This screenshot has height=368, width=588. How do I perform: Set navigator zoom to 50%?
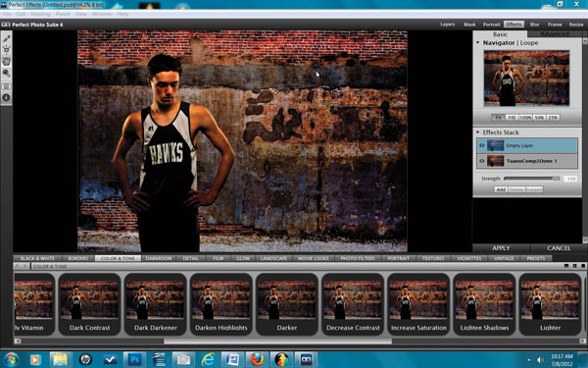[x=539, y=118]
